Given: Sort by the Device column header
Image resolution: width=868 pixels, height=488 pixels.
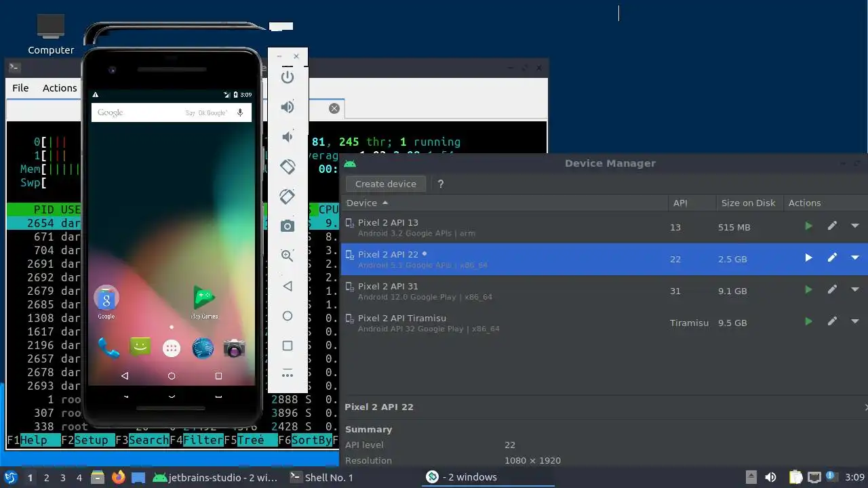Looking at the screenshot, I should pos(504,203).
